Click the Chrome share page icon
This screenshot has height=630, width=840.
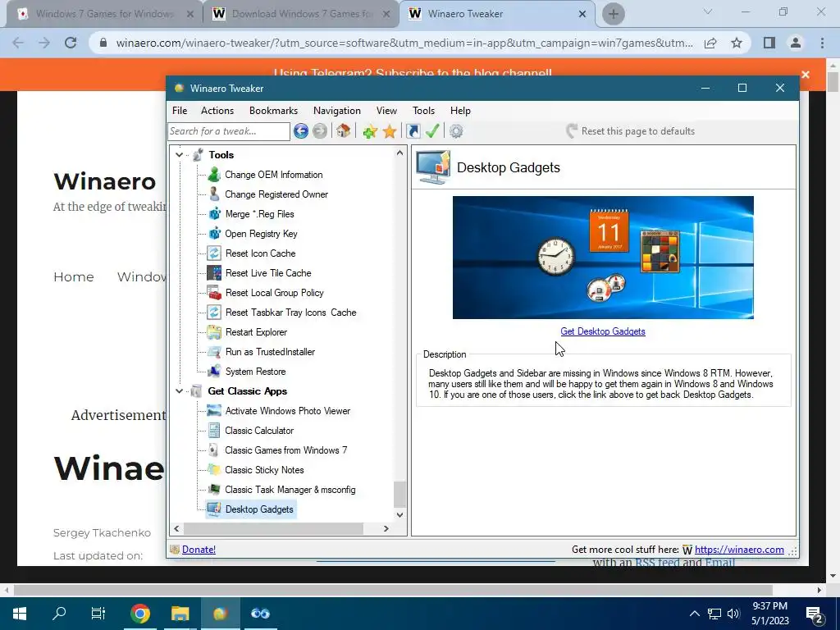tap(710, 43)
